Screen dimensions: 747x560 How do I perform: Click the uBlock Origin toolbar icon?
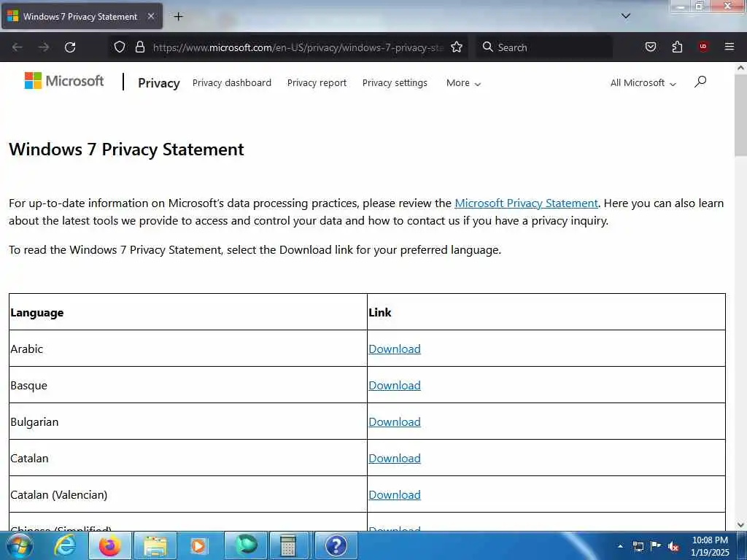pos(703,47)
